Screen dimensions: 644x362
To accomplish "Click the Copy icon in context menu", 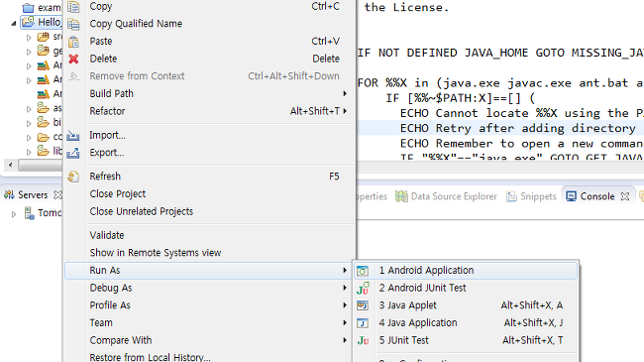I will (73, 7).
